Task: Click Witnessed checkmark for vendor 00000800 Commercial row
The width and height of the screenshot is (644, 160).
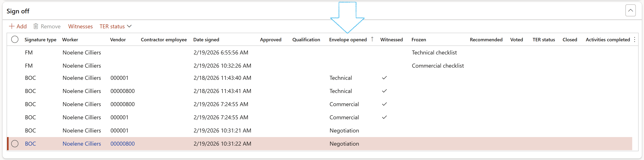Action: click(x=384, y=104)
